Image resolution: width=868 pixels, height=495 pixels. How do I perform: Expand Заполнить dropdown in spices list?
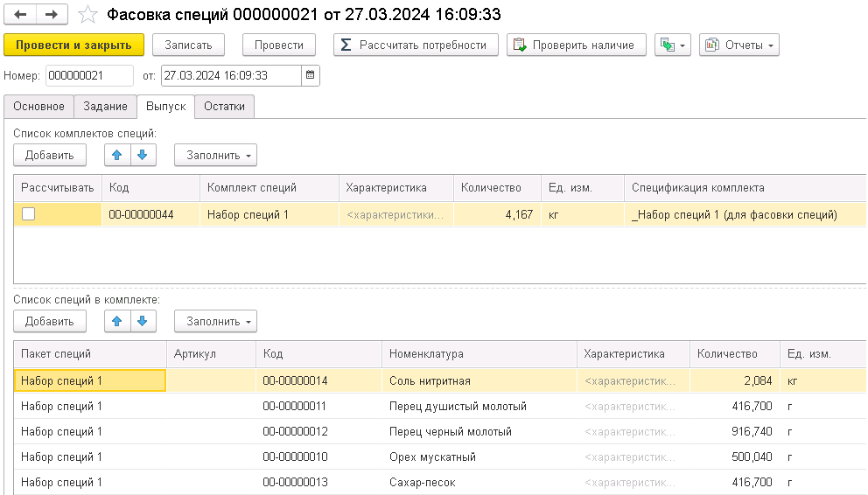(215, 321)
